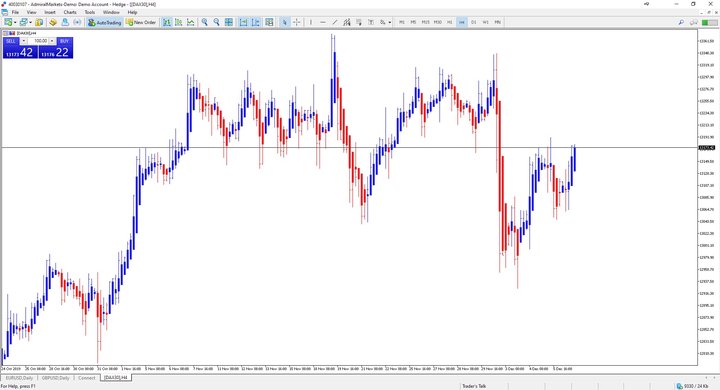Open the Insert menu

(50, 12)
